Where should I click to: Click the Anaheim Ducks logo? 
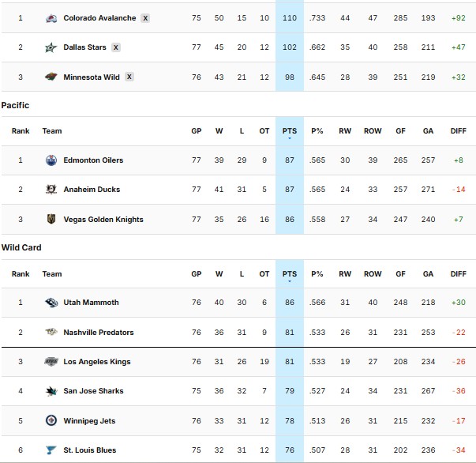click(51, 190)
